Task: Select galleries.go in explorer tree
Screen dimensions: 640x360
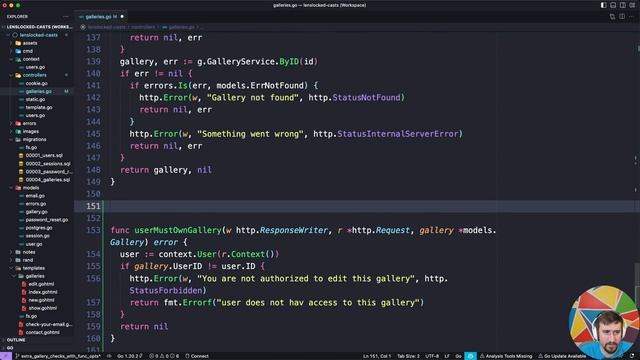Action: point(38,91)
